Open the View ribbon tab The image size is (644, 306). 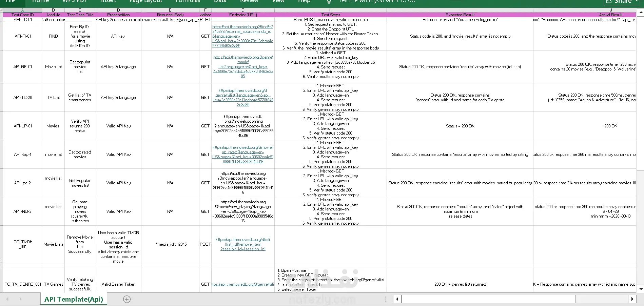[278, 1]
